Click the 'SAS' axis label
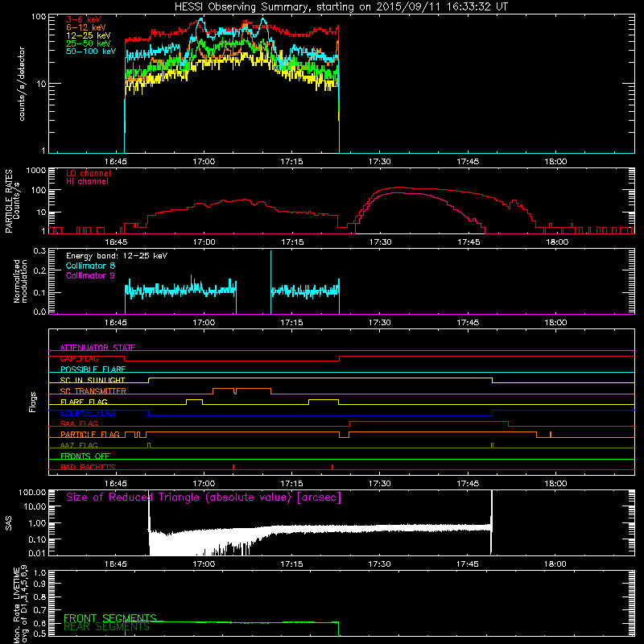Image resolution: width=644 pixels, height=644 pixels. click(8, 522)
